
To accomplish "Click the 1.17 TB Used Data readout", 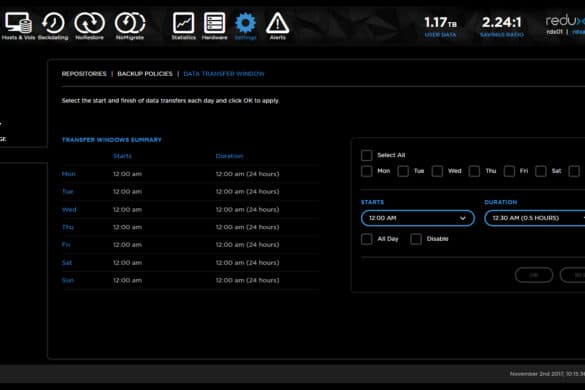I will pos(440,26).
